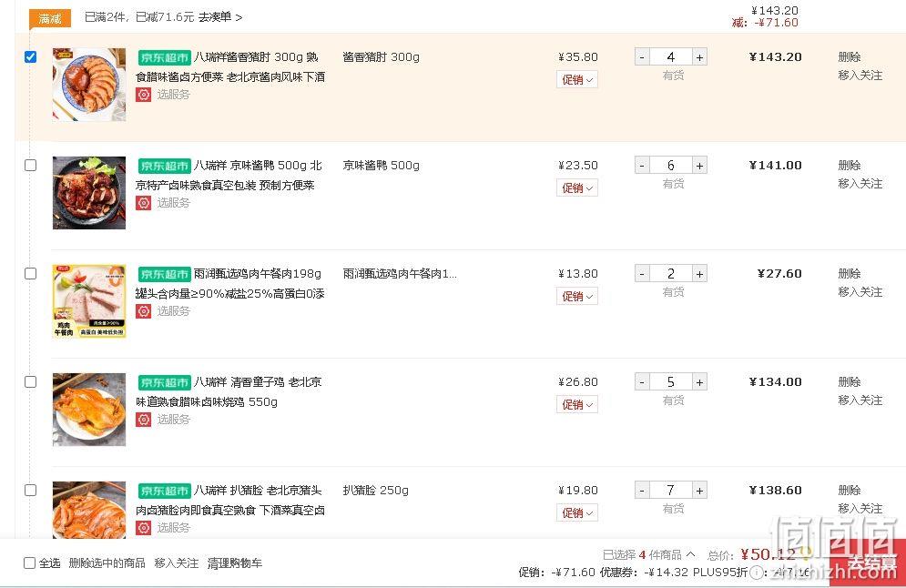Decrease 扒猪脸 quantity with minus button
The width and height of the screenshot is (906, 588).
[642, 490]
